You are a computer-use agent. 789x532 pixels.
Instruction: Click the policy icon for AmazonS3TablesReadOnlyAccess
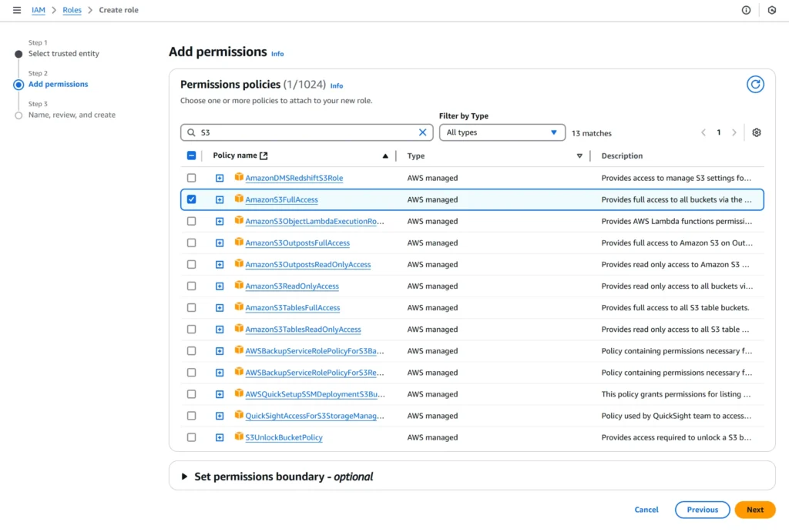239,328
